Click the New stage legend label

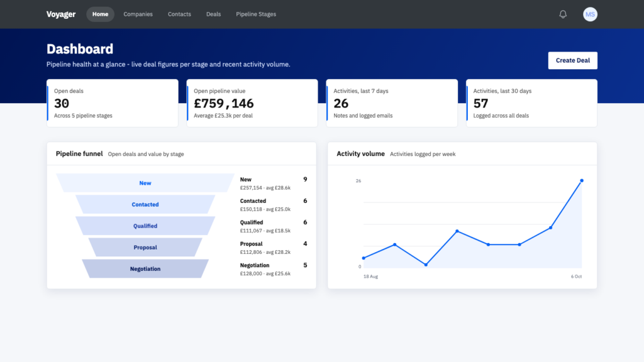tap(246, 179)
